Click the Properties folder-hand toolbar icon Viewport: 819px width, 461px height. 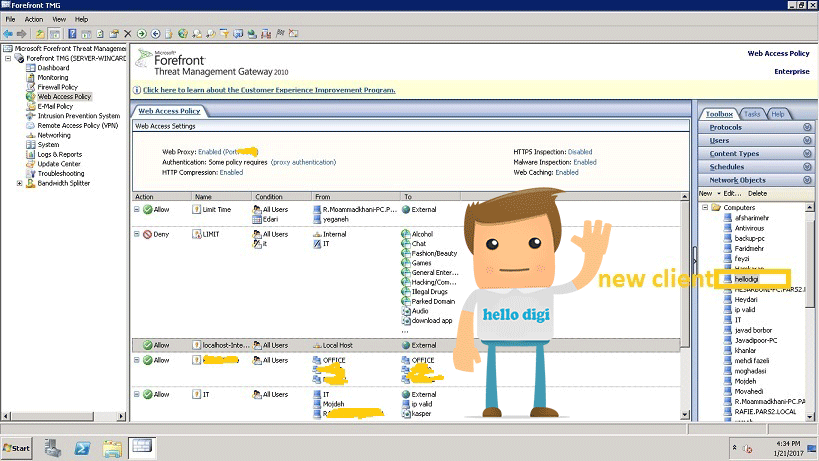114,34
